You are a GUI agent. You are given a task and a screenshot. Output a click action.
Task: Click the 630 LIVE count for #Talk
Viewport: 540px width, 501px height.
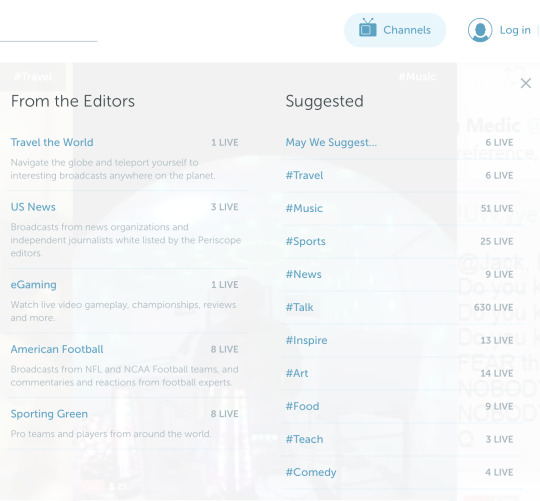(494, 307)
